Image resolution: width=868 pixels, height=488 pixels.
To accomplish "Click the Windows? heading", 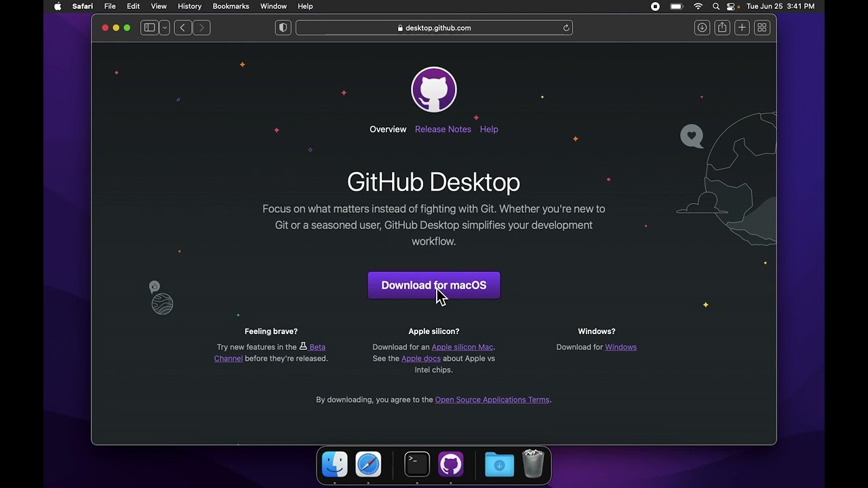I will coord(597,331).
